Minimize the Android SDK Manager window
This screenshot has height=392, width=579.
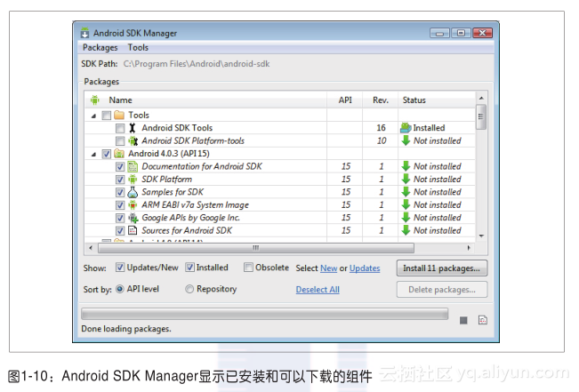point(439,33)
